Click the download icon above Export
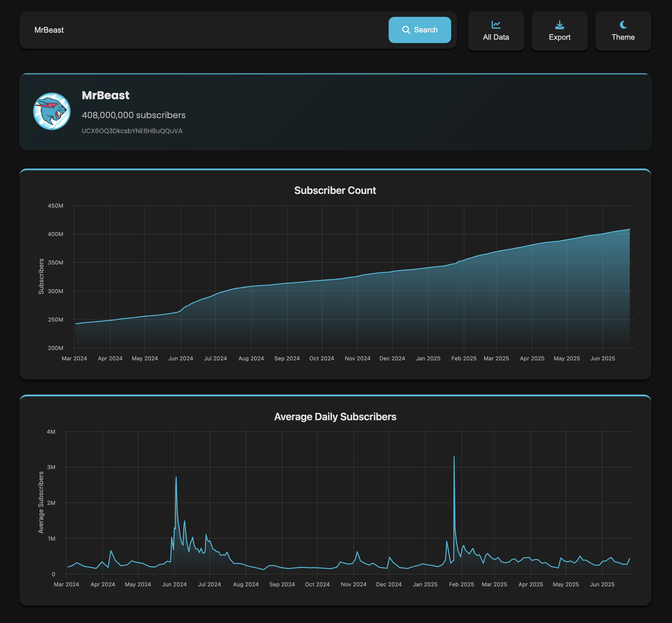Viewport: 672px width, 623px height. [x=559, y=25]
